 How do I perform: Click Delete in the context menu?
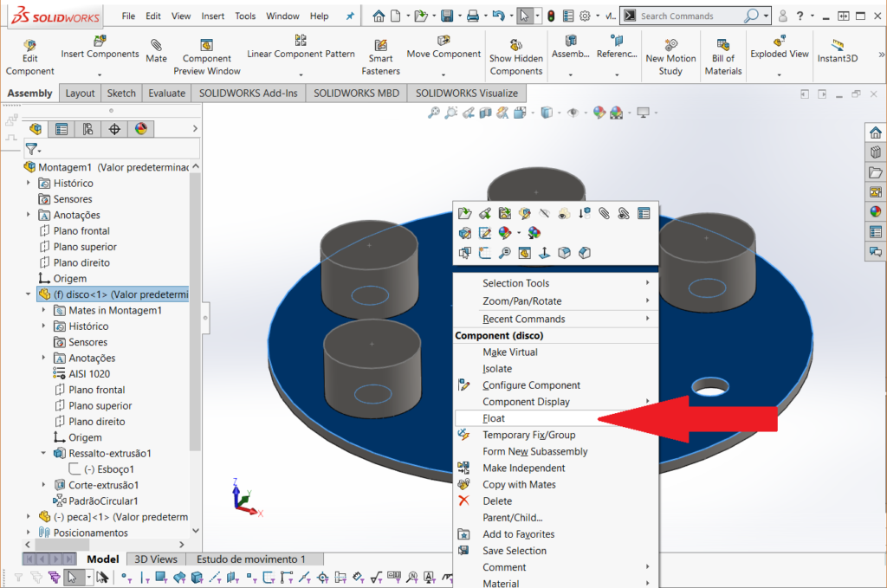pos(497,501)
